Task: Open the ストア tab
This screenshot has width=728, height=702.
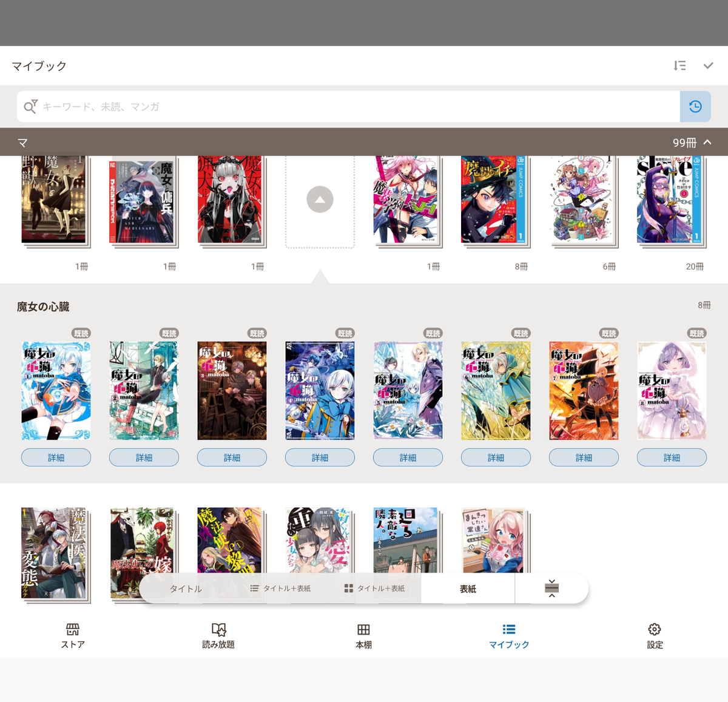Action: pyautogui.click(x=73, y=636)
